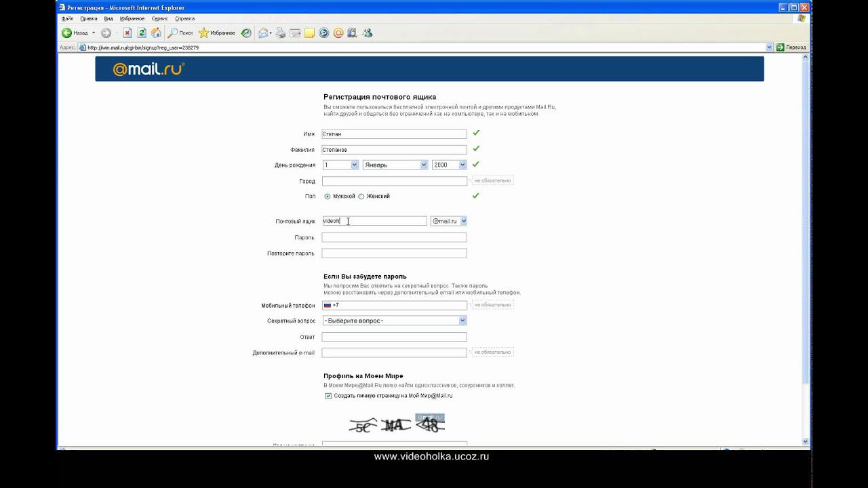
Task: Open the @mail.ru domain dropdown
Action: [x=449, y=221]
